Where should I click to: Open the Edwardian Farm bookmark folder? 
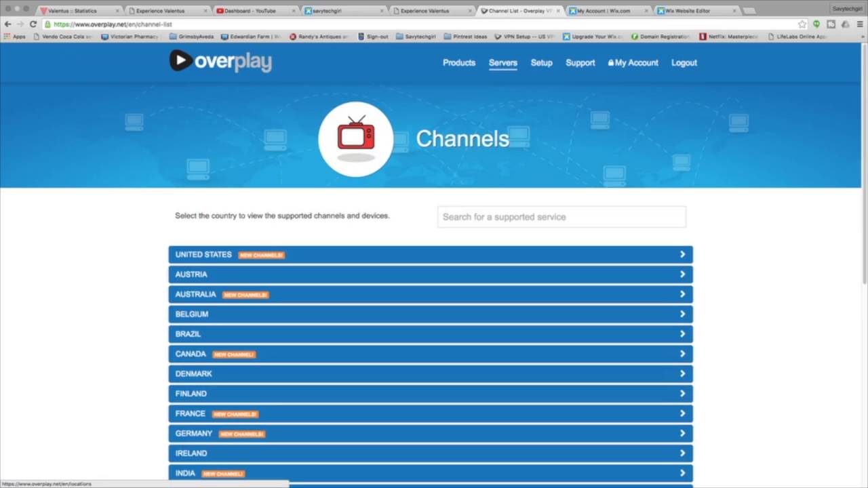(x=251, y=37)
